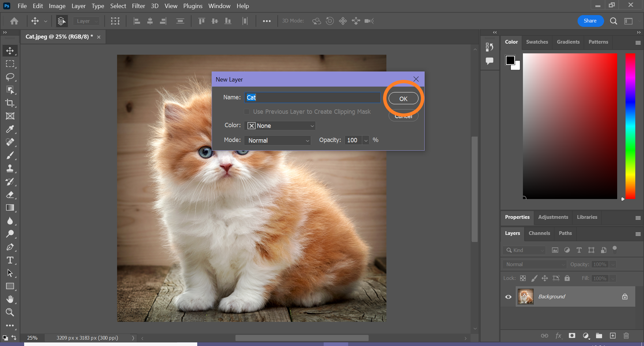Open the Move tool preset dropdown arrow

[x=46, y=21]
